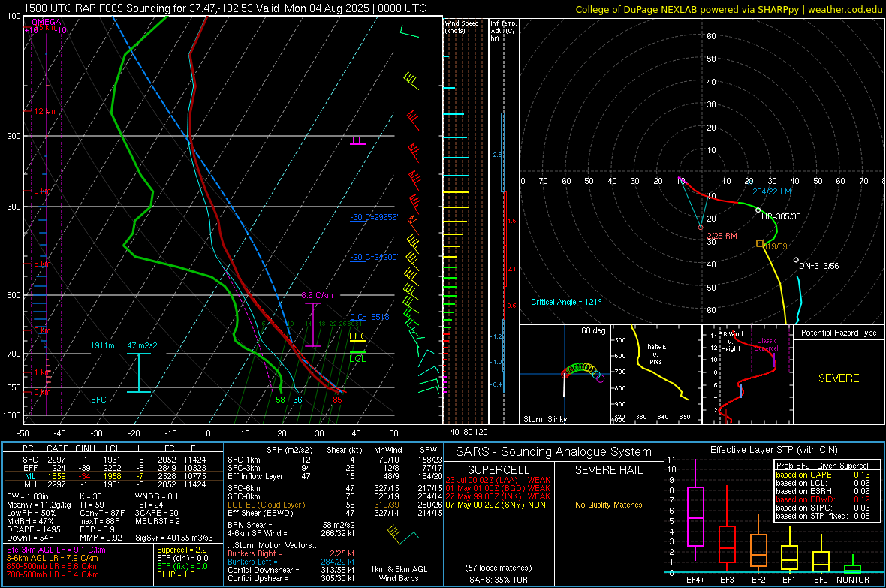The image size is (886, 588).
Task: Click the 'SEVERE HAIL' column heading in SARS
Action: (608, 470)
